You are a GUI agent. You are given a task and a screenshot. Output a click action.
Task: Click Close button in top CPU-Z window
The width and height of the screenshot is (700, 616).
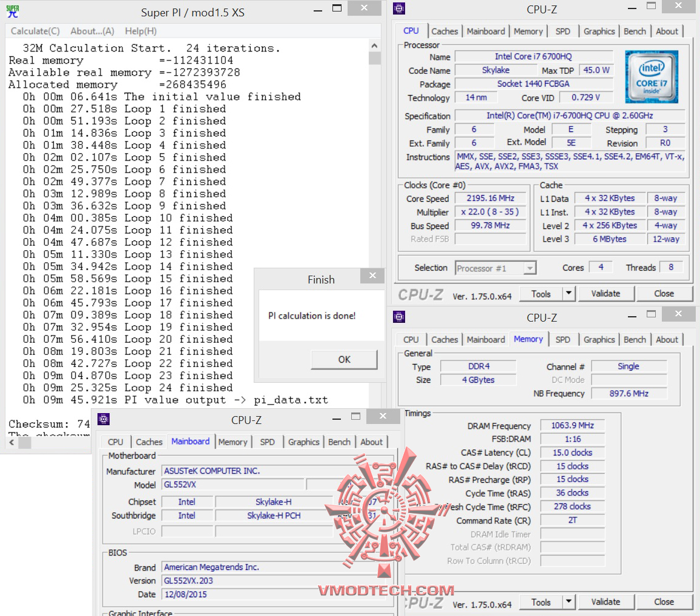(x=664, y=294)
